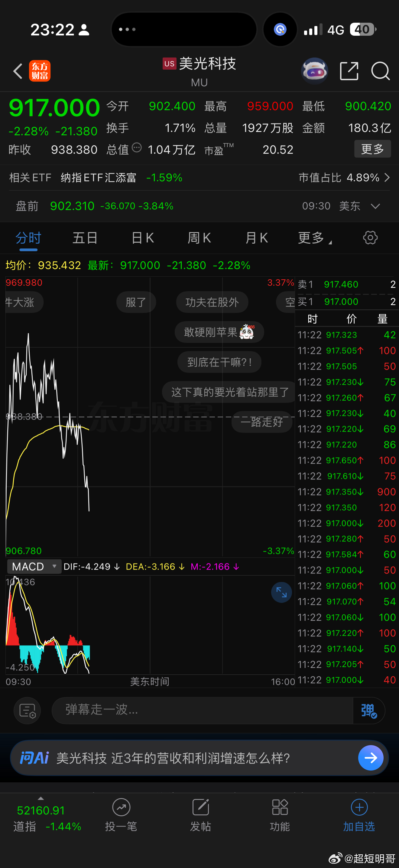The image size is (399, 868).
Task: Toggle the 弹 bullet comments button
Action: (369, 710)
